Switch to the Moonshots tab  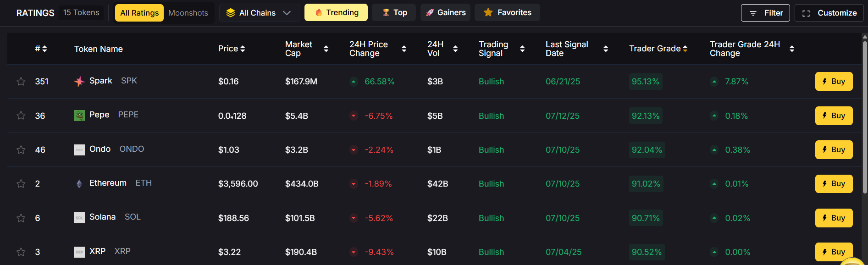click(188, 13)
